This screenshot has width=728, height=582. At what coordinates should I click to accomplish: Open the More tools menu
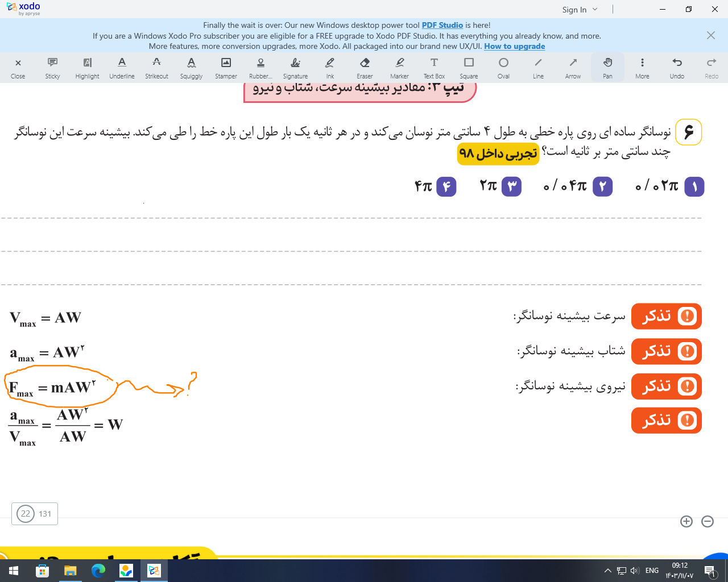(x=642, y=67)
